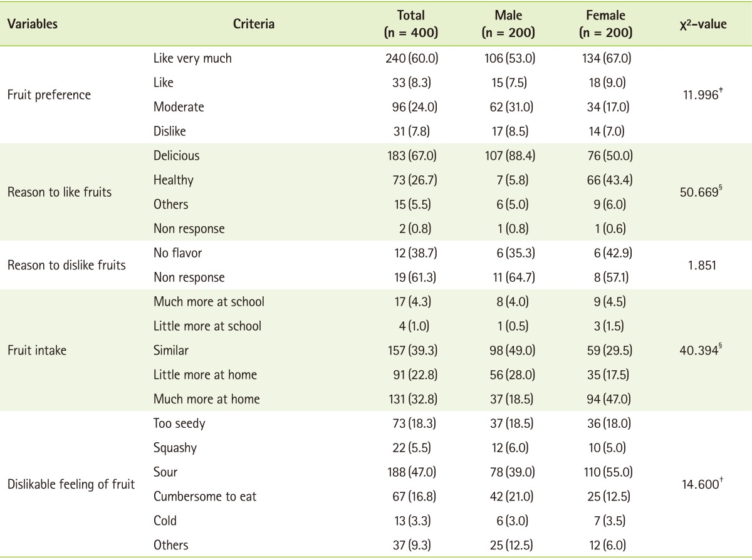This screenshot has height=560, width=752.
Task: Click the Dislikable feeling of fruit label
Action: point(71,484)
